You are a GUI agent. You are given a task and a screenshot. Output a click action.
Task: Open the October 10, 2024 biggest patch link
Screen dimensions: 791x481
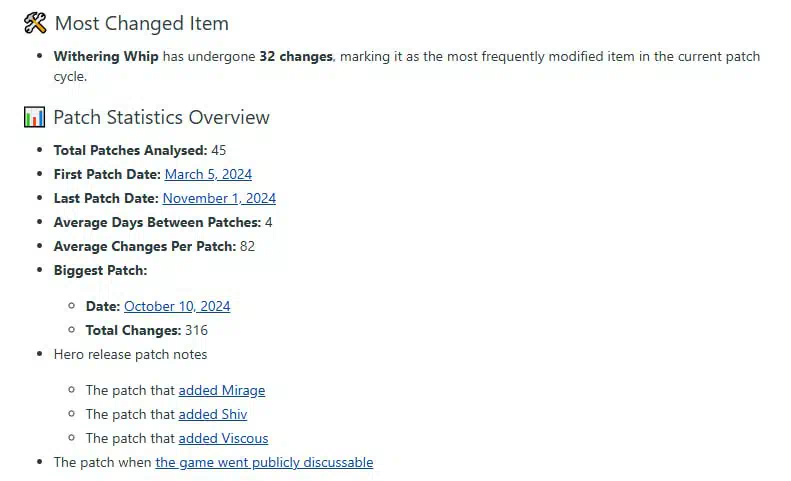tap(177, 306)
